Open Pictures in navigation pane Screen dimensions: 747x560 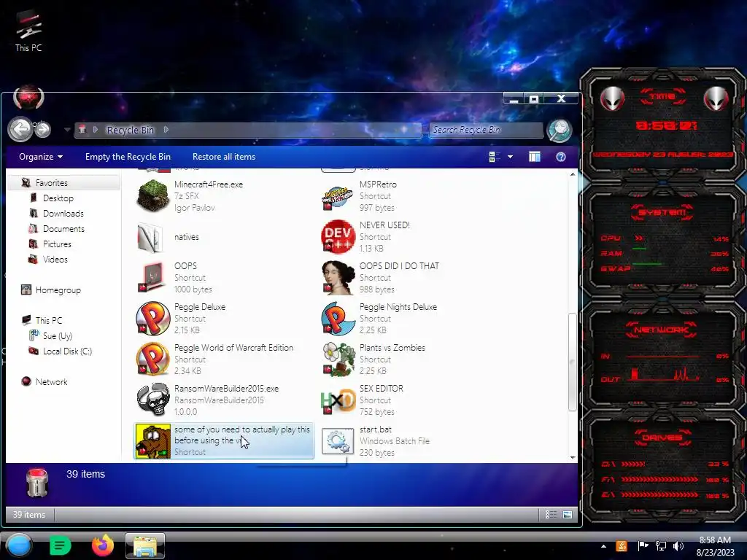[57, 244]
